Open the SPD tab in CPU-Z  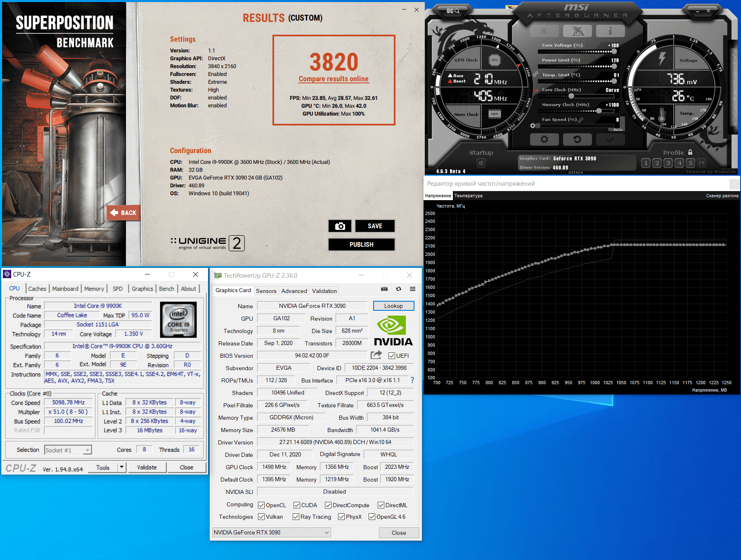coord(118,288)
